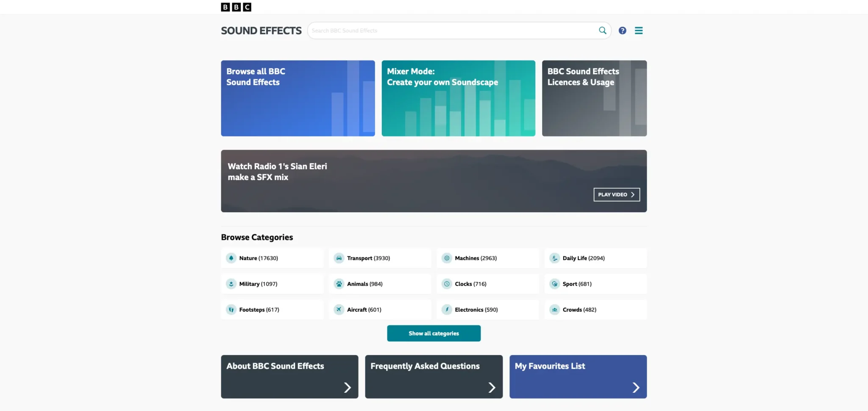Open the Daily Life (2094) category

point(595,258)
